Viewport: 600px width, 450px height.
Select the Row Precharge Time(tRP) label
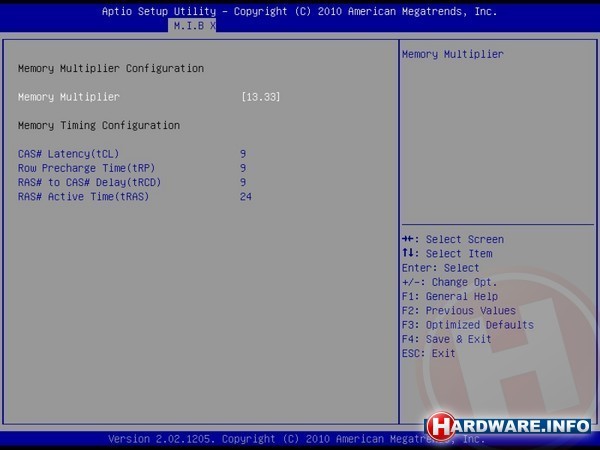click(78, 168)
